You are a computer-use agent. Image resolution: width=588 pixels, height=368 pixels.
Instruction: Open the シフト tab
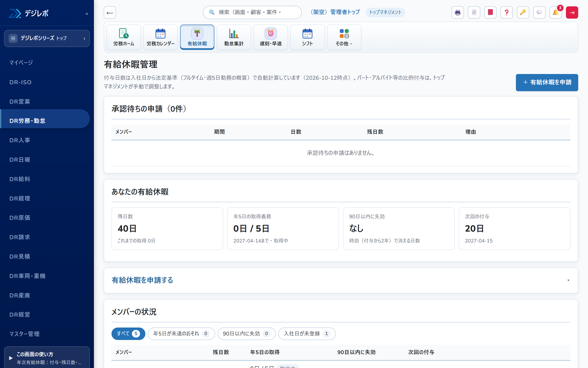point(307,37)
